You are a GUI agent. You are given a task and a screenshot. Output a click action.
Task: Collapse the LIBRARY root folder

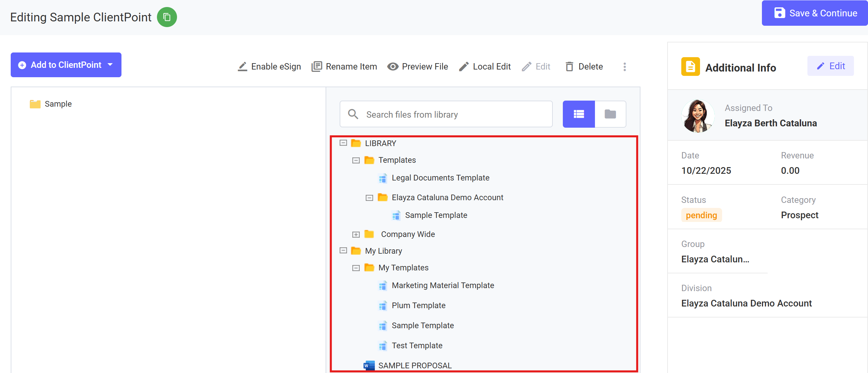(x=343, y=143)
